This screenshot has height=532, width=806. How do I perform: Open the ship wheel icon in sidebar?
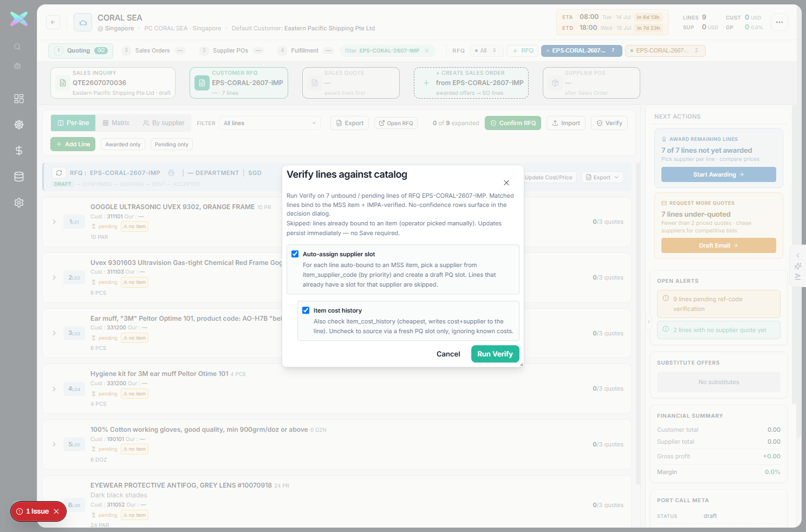tap(19, 125)
